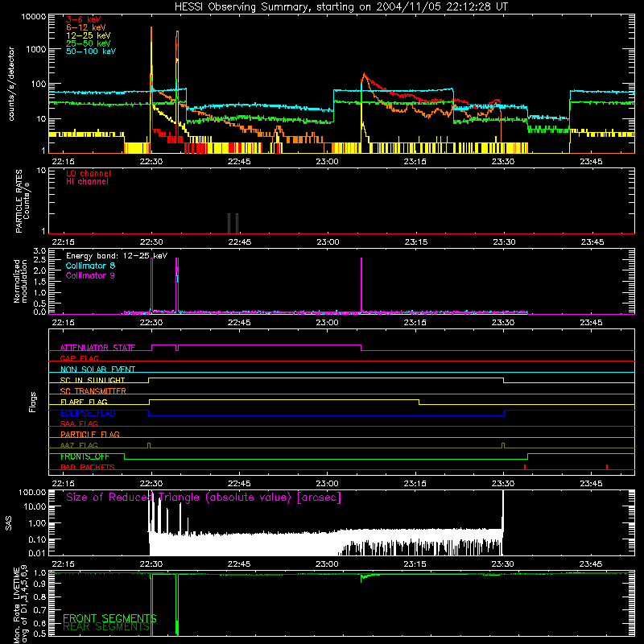Click the Size of Reduced Triangle label
This screenshot has height=644, width=644.
coord(204,497)
